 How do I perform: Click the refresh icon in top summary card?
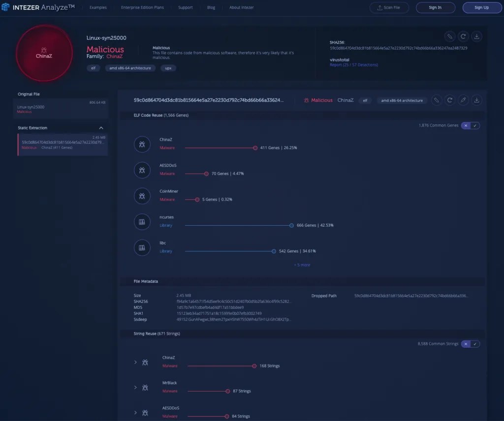pos(463,36)
